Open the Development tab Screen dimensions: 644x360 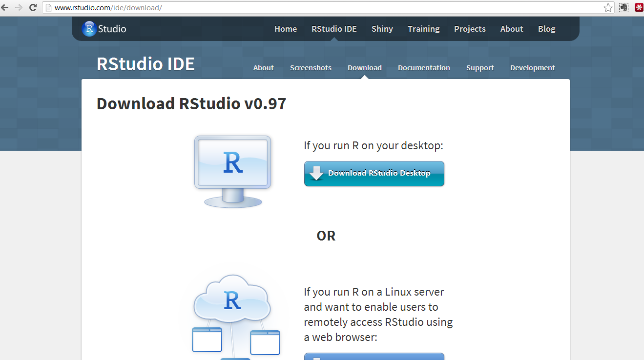click(x=532, y=68)
